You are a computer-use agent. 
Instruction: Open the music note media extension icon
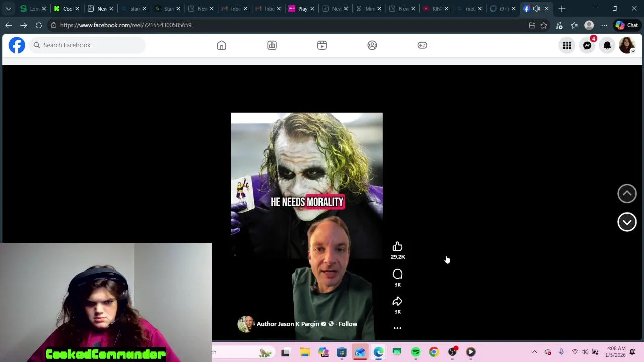[559, 25]
